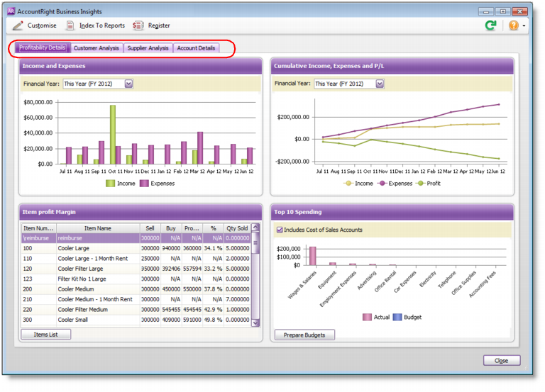Select the Cooler Large item name

(74, 248)
